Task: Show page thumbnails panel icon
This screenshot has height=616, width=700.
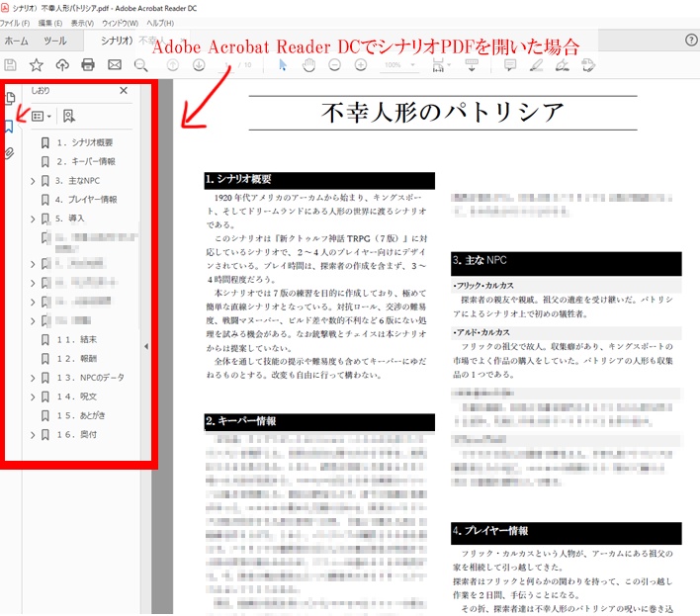Action: click(10, 98)
